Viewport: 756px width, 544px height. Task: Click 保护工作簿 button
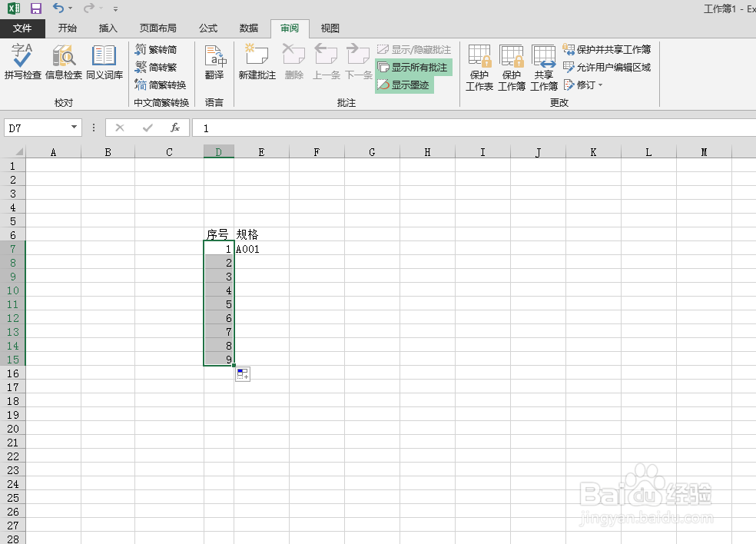(x=512, y=68)
